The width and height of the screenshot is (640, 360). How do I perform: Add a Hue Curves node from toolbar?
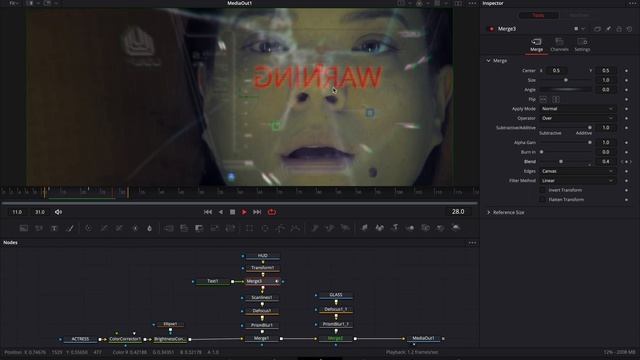[119, 228]
